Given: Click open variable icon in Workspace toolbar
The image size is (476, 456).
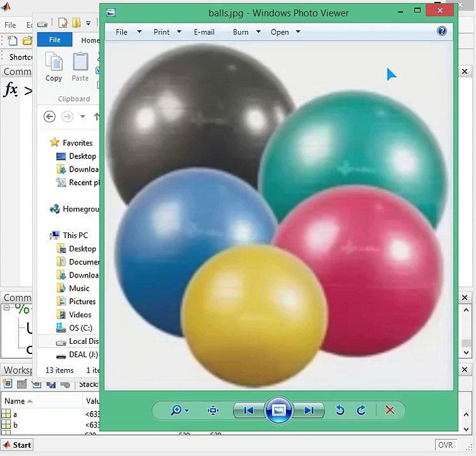Looking at the screenshot, I should [x=22, y=384].
